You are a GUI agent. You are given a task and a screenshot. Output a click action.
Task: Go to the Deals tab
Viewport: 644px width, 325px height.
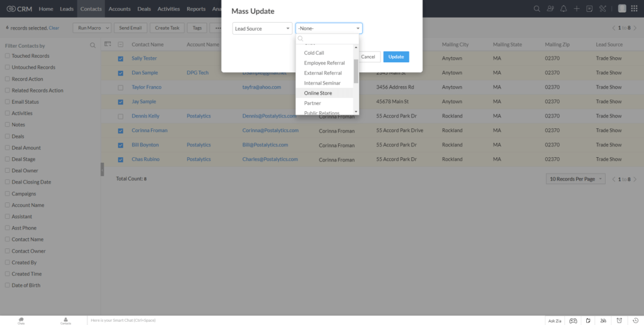tap(144, 9)
